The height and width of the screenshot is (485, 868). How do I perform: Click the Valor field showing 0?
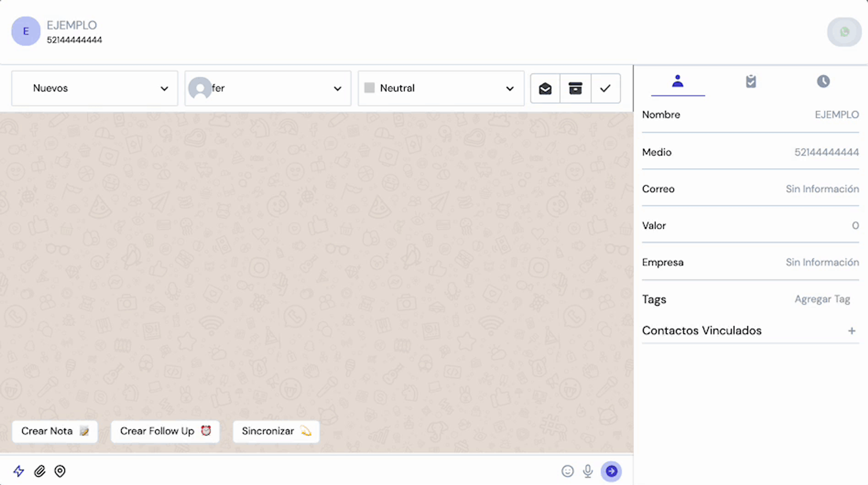[x=855, y=226]
